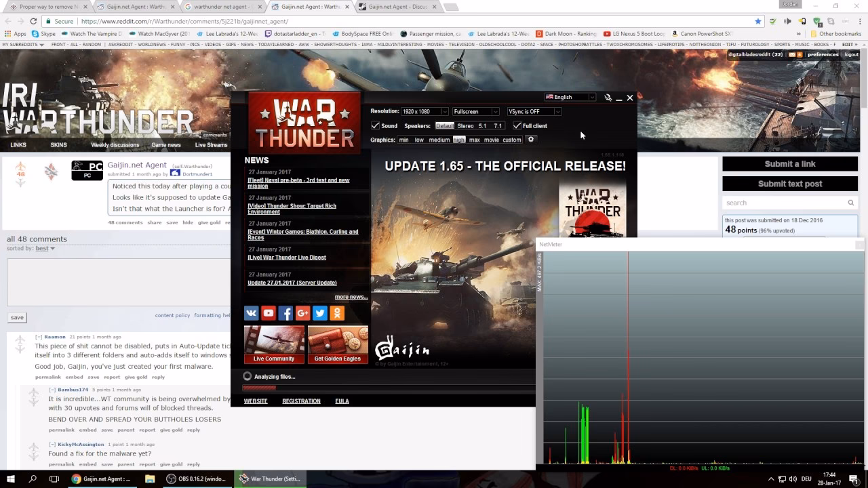This screenshot has height=488, width=868.
Task: Open Odnoklassniki social icon in launcher
Action: [337, 312]
